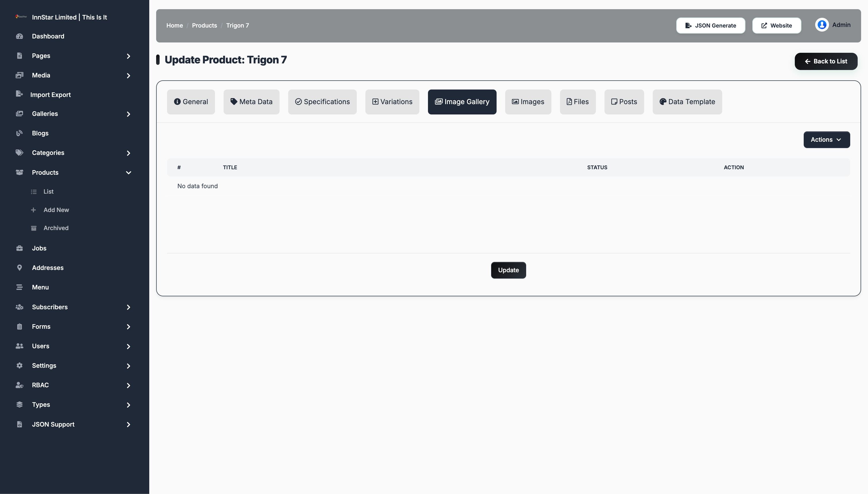Image resolution: width=868 pixels, height=494 pixels.
Task: Switch to the General tab
Action: click(191, 102)
